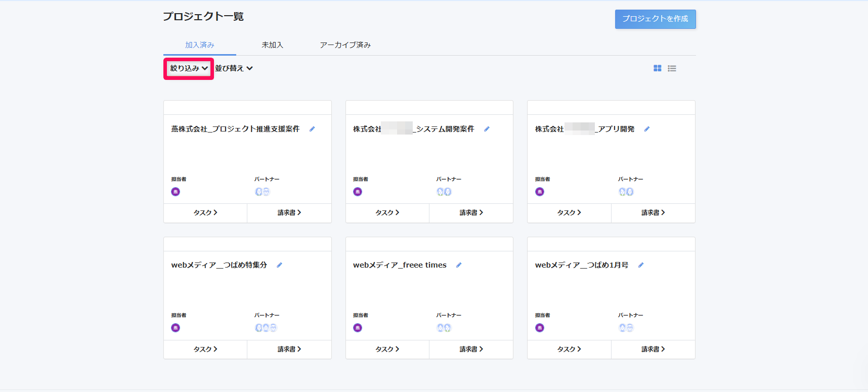Screen dimensions: 868x392
Task: Open タスク for freee times project
Action: coord(387,350)
